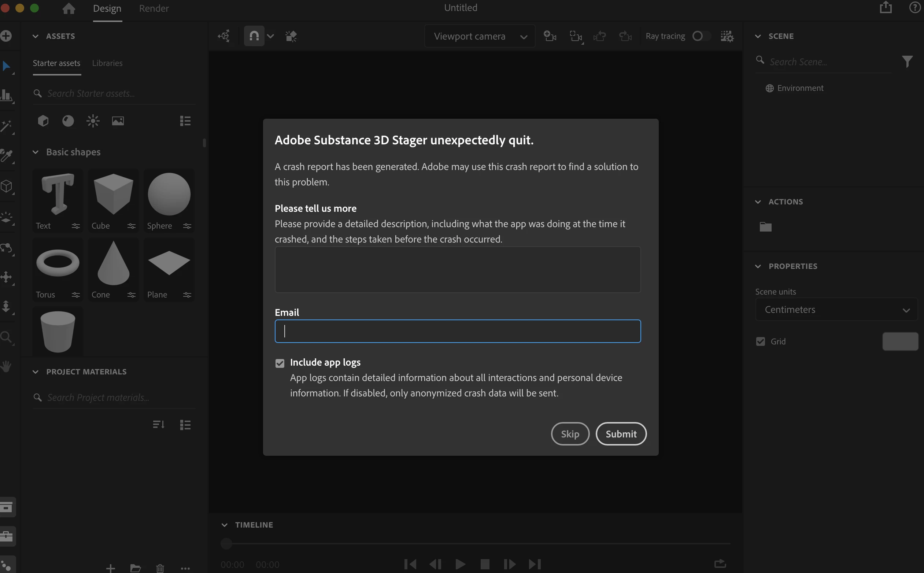924x573 pixels.
Task: Switch to the Render tab
Action: click(154, 8)
